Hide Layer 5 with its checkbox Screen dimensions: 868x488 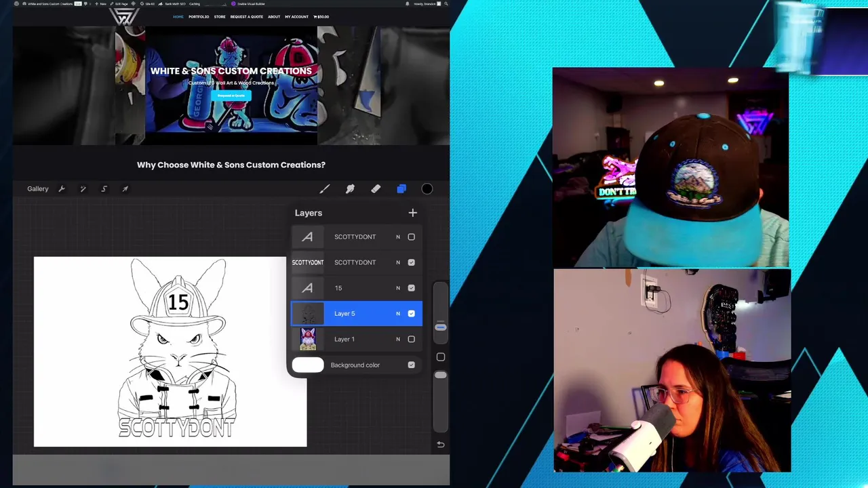pos(412,314)
